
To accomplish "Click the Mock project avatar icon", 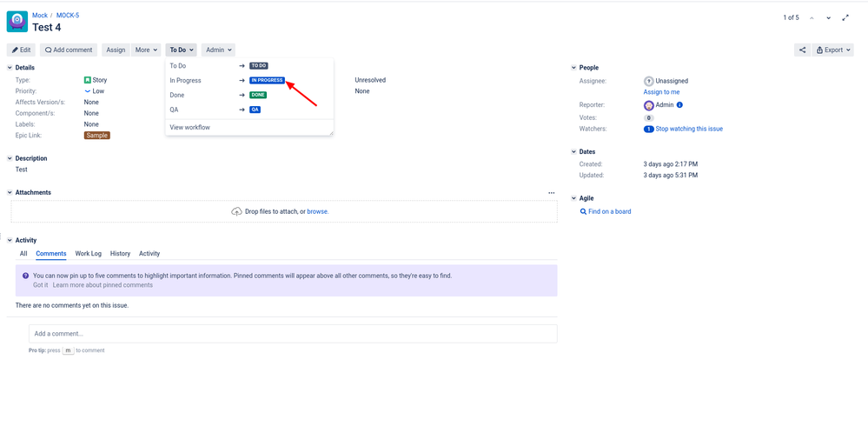I will pyautogui.click(x=17, y=22).
